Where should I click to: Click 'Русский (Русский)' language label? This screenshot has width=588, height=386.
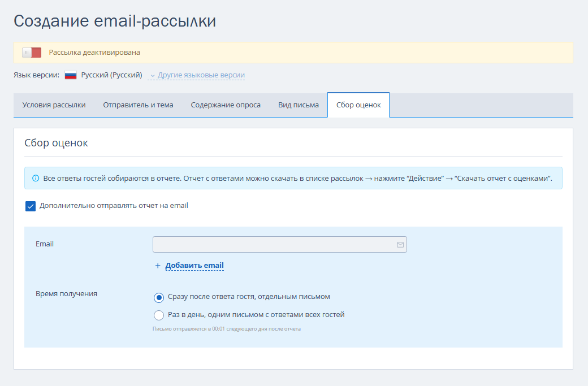pos(111,75)
